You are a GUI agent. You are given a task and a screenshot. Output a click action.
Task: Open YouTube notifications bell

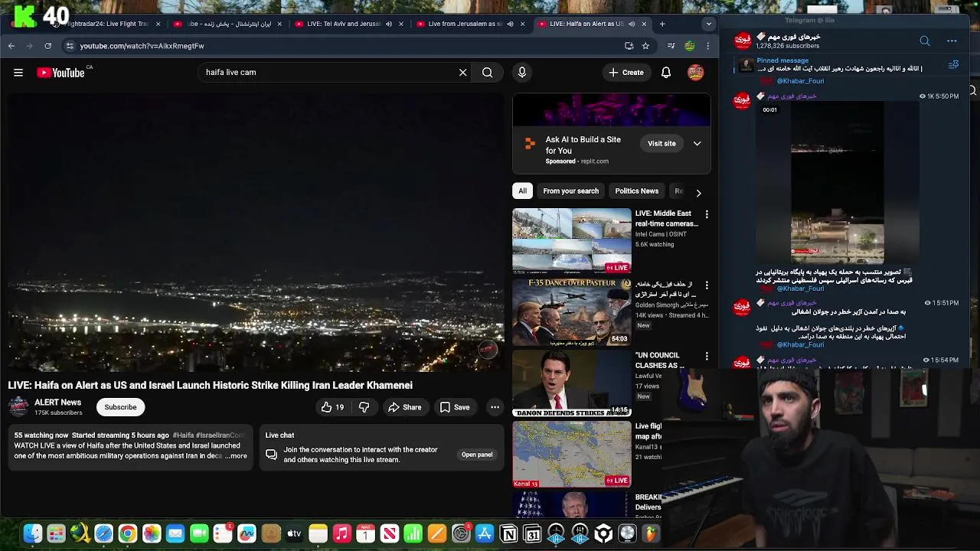coord(666,73)
